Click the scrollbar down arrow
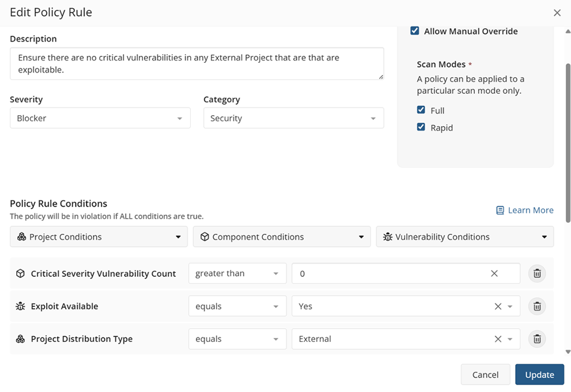This screenshot has width=571, height=392. coord(568,352)
